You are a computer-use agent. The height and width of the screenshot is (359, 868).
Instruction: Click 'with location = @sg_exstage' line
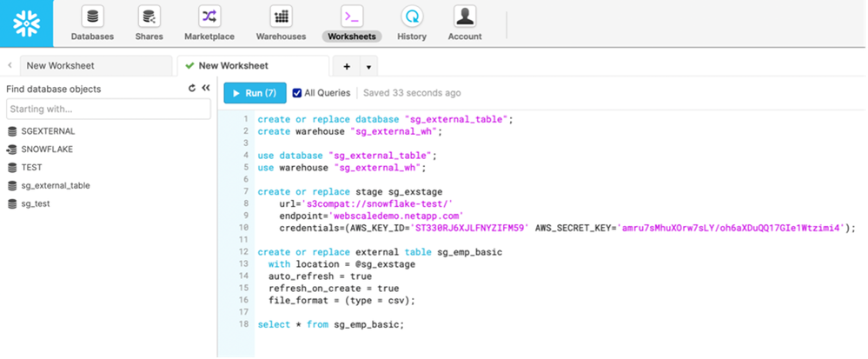(341, 264)
